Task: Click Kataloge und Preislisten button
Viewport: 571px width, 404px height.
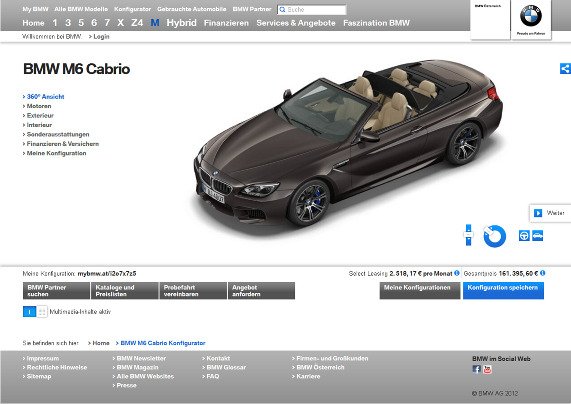Action: pyautogui.click(x=125, y=290)
